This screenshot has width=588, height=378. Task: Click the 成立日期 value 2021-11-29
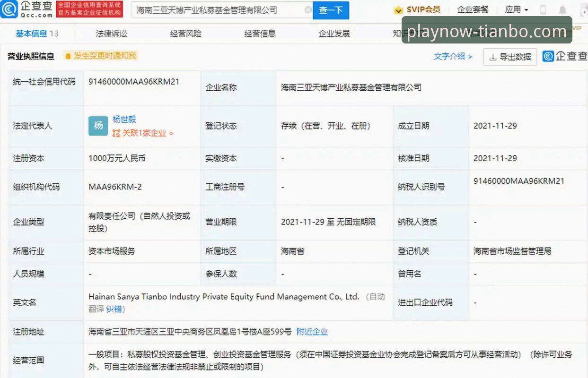(x=495, y=126)
